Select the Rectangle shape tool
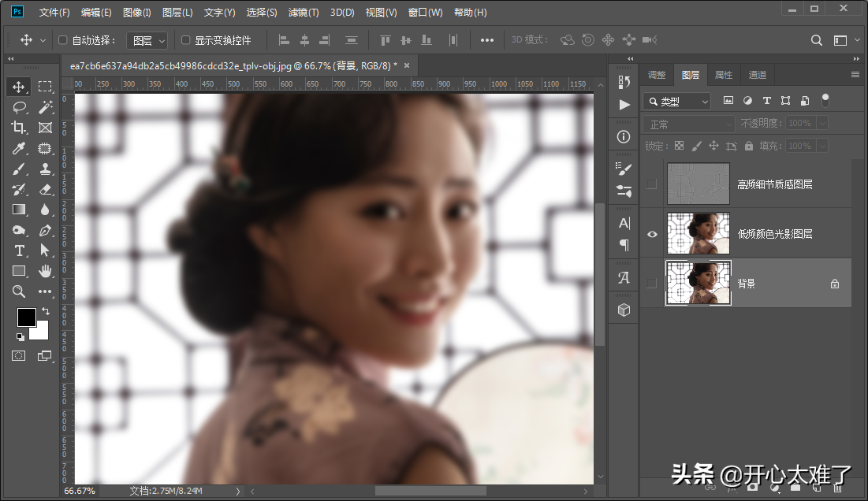The width and height of the screenshot is (868, 501). pos(19,271)
